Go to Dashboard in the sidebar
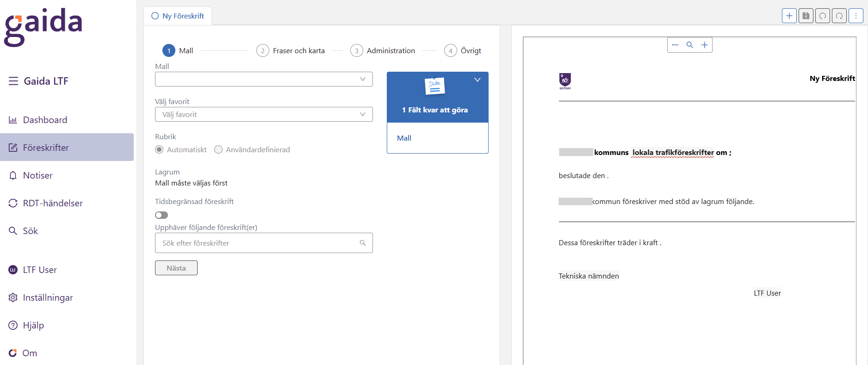The height and width of the screenshot is (365, 868). click(x=45, y=120)
